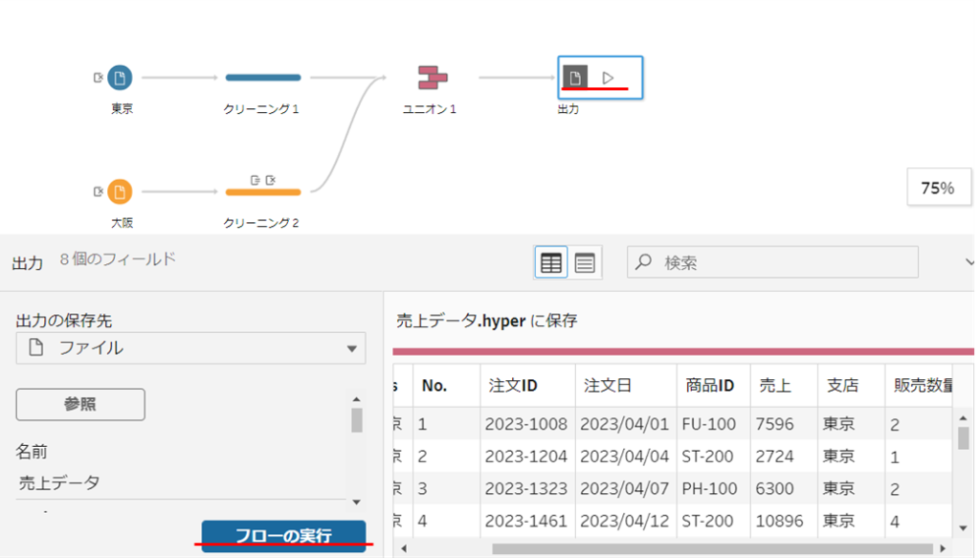Click up arrow of settings pane scrollbar
The image size is (980, 558).
357,399
